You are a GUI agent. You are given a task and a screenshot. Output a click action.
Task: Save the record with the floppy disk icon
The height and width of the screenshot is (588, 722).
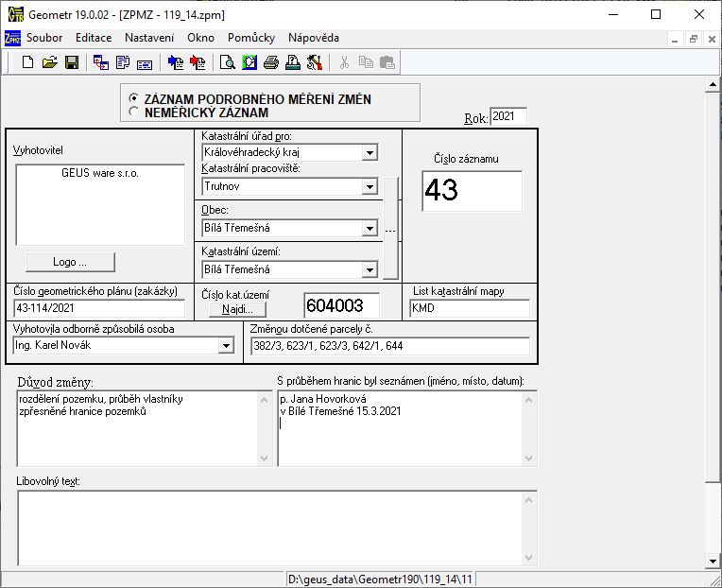[x=72, y=63]
